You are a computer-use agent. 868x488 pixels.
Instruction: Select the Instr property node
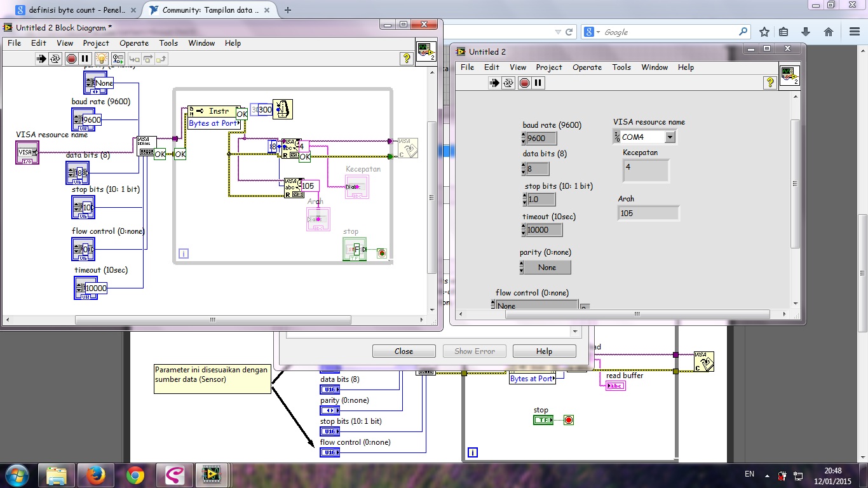(214, 117)
